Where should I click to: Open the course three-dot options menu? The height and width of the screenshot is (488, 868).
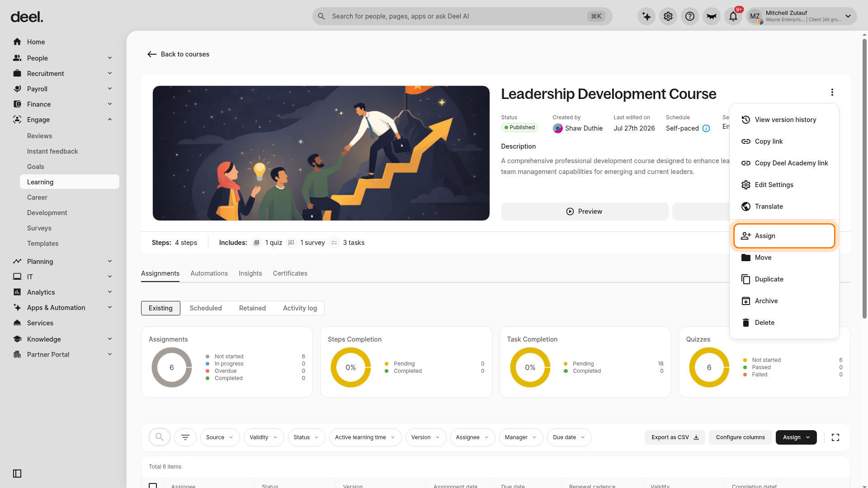(x=832, y=92)
